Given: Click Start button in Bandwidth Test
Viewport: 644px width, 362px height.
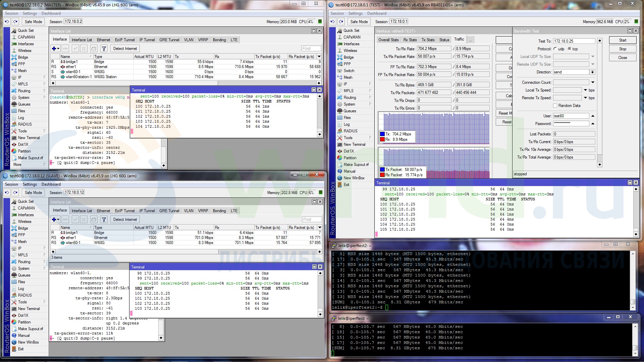Looking at the screenshot, I should pos(623,40).
